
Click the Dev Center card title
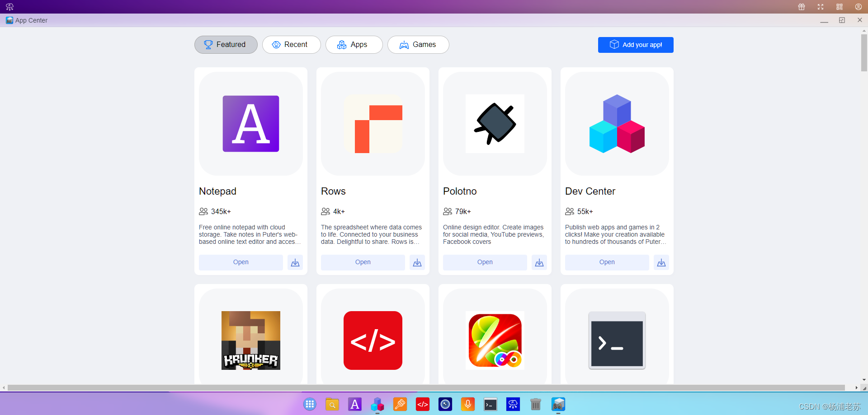(590, 191)
